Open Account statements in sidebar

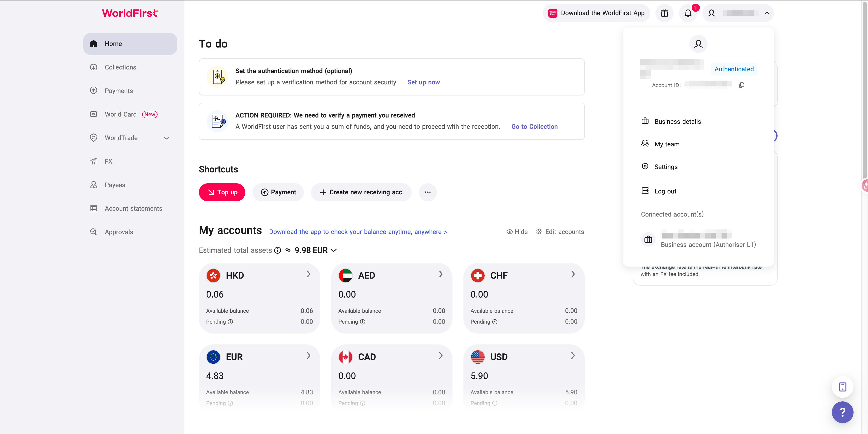pyautogui.click(x=133, y=208)
